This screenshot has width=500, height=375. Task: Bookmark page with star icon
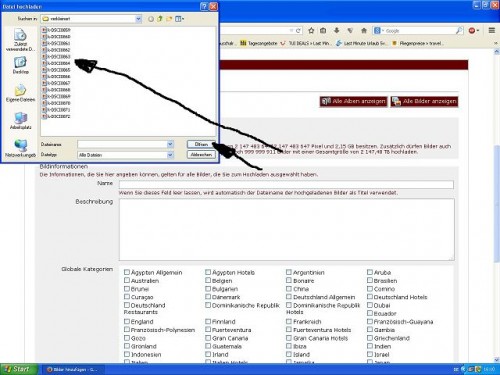[x=311, y=31]
